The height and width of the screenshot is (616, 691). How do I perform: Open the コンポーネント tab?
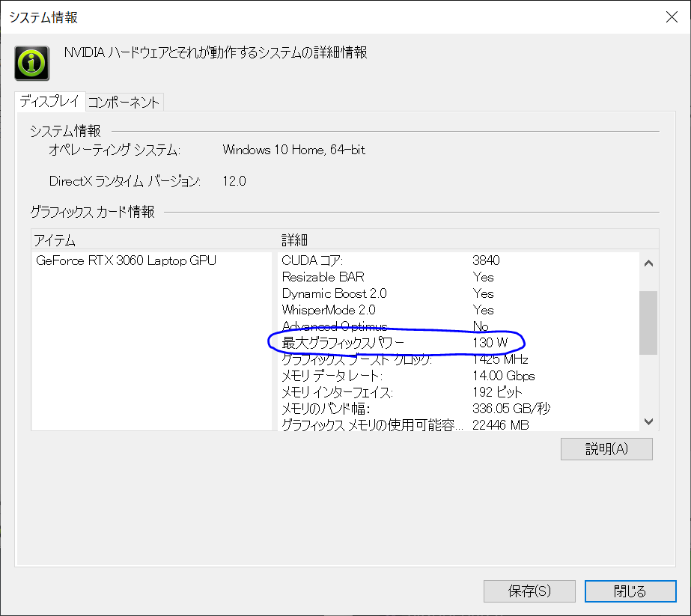pos(124,103)
